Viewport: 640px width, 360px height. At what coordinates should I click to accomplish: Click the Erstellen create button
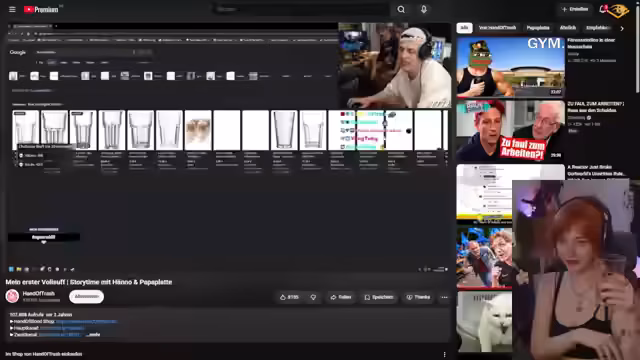575,9
